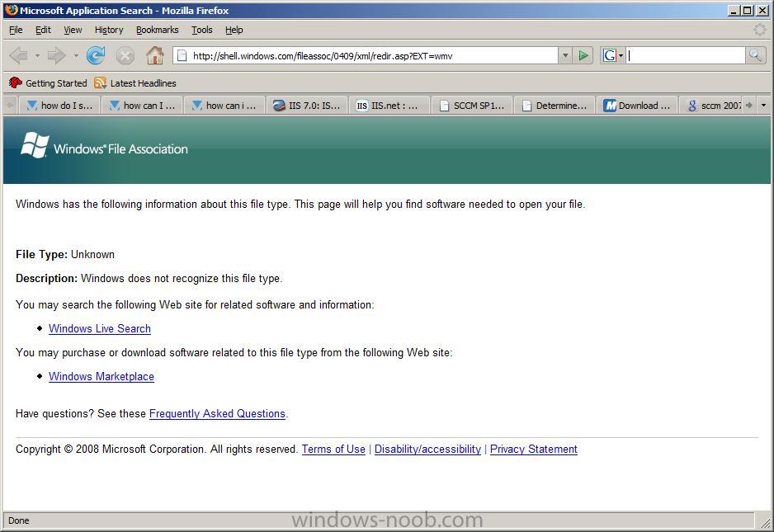Open the Back history dropdown arrow
The image size is (774, 532).
[x=37, y=55]
